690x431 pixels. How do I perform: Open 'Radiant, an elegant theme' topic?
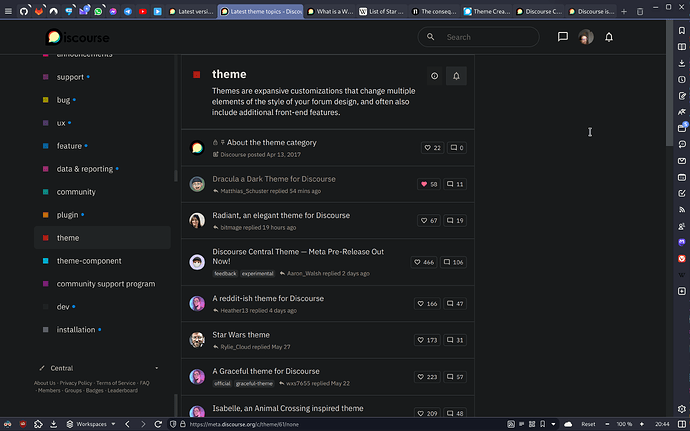[x=281, y=215]
